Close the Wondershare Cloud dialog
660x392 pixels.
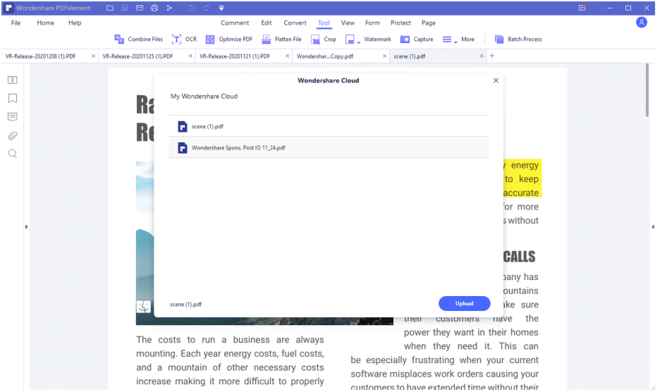click(496, 80)
